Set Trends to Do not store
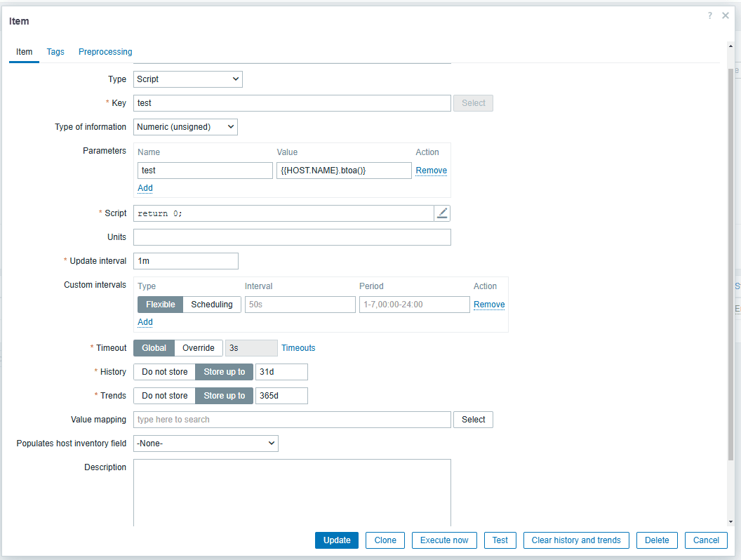741x560 pixels. [164, 396]
